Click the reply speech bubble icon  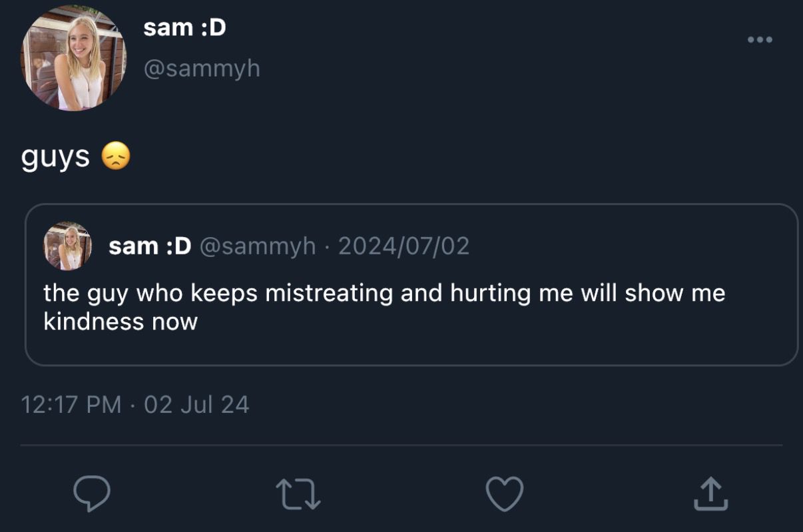tap(91, 495)
